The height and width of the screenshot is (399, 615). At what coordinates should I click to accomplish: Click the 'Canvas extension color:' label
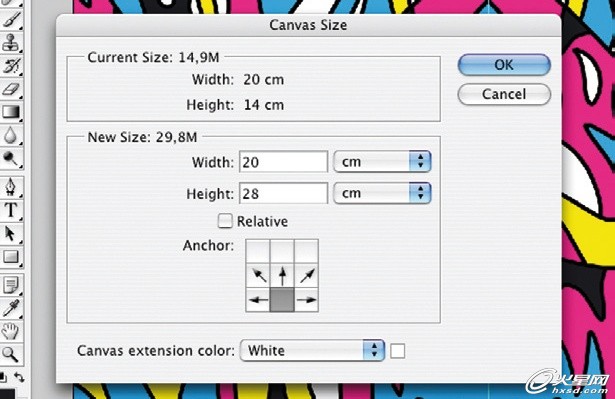(x=156, y=350)
